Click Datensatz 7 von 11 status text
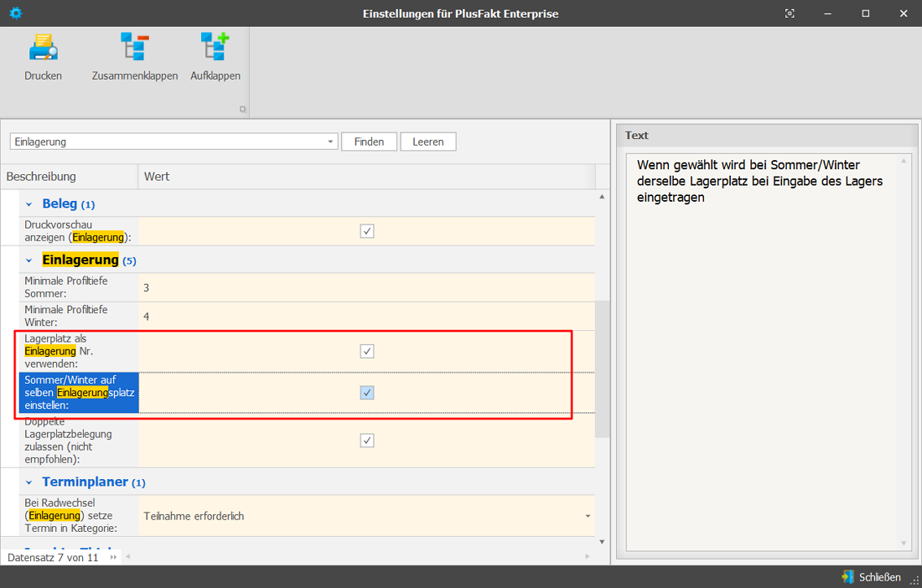The width and height of the screenshot is (922, 588). click(x=53, y=558)
